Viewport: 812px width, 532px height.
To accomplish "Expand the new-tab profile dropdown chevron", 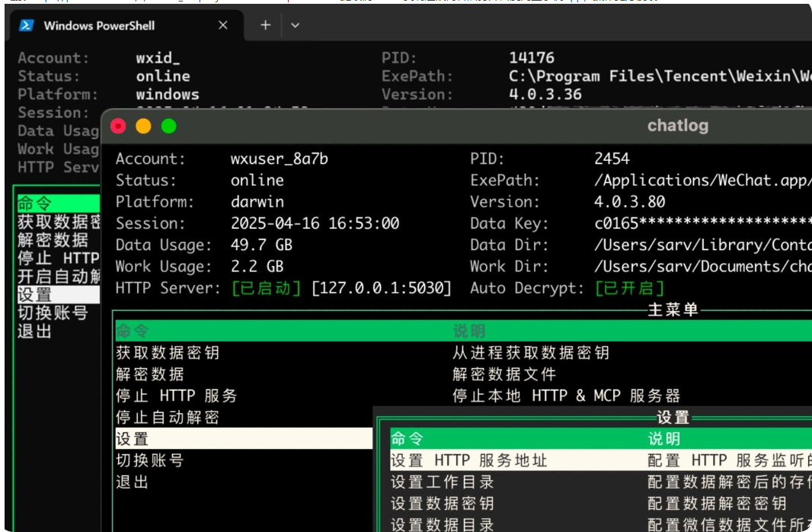I will 296,25.
